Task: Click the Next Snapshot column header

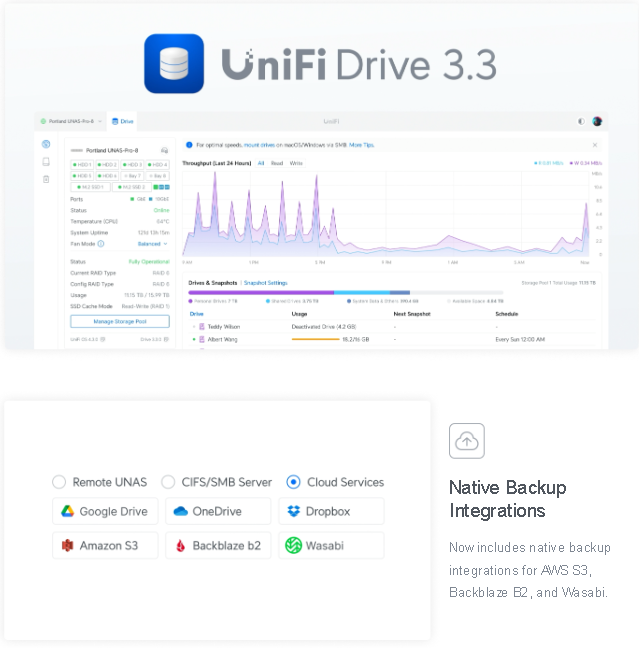Action: [412, 314]
